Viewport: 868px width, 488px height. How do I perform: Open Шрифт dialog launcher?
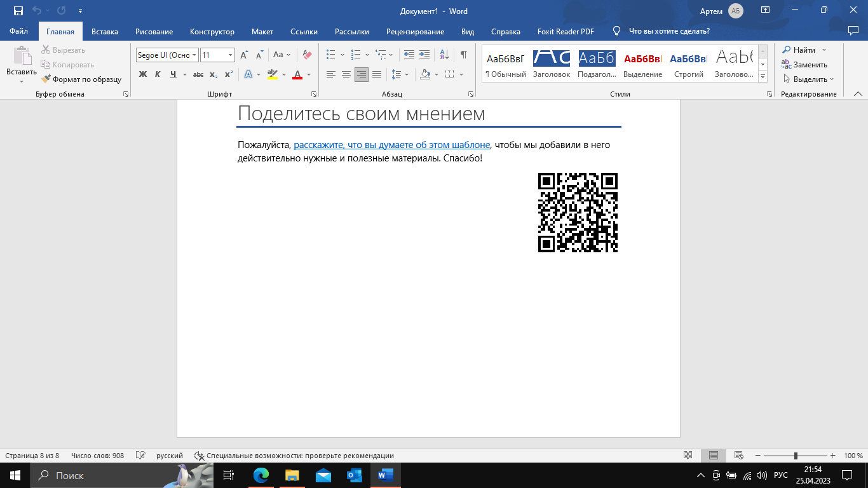coord(315,94)
